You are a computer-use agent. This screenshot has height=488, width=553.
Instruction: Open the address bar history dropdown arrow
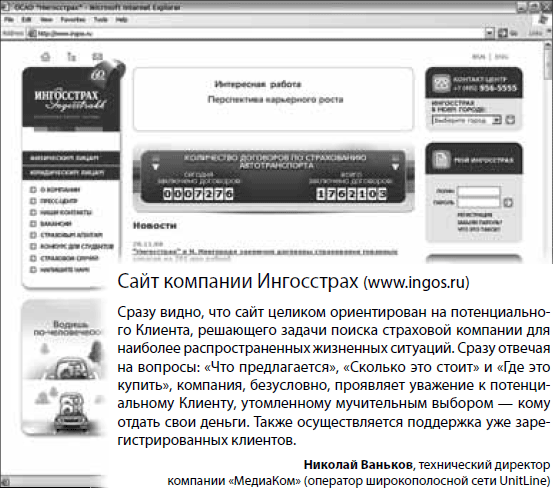[x=489, y=33]
